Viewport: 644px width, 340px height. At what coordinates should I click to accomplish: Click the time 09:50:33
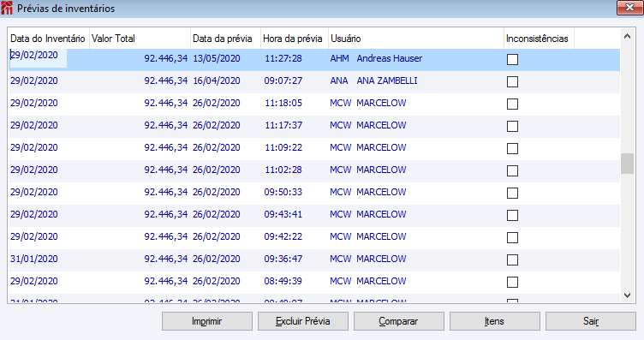tap(283, 192)
